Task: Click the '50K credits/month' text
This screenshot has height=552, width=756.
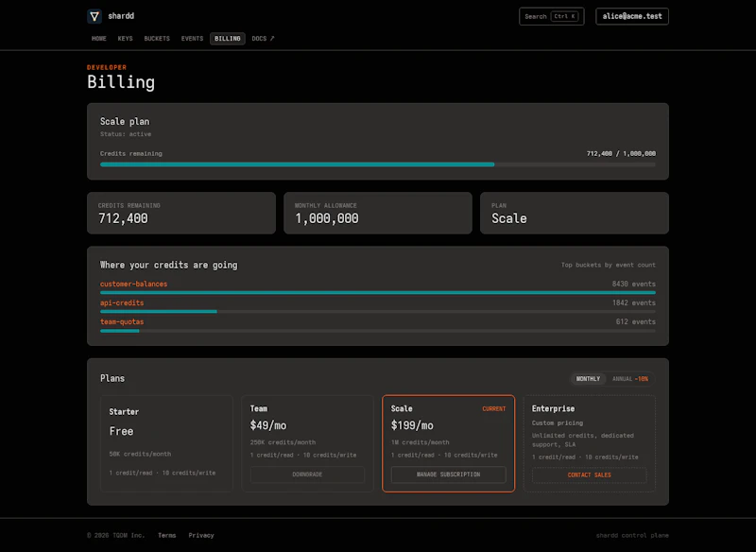Action: pyautogui.click(x=140, y=454)
